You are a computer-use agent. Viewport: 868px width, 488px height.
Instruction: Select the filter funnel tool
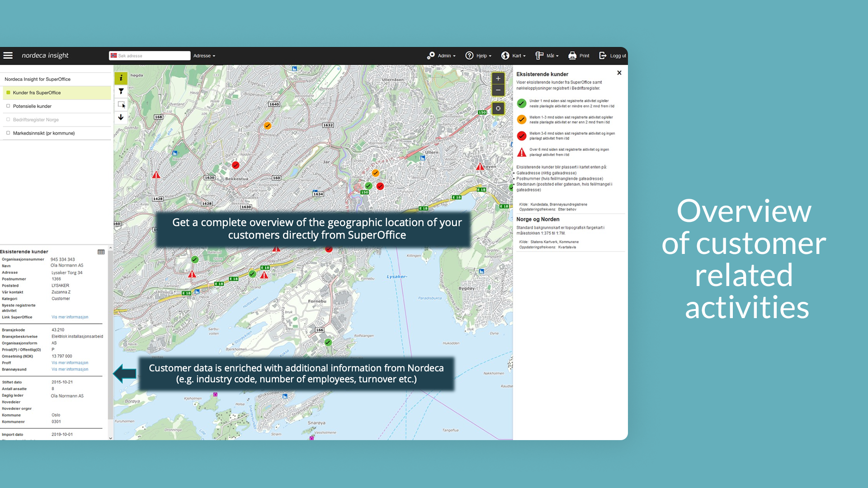[121, 91]
